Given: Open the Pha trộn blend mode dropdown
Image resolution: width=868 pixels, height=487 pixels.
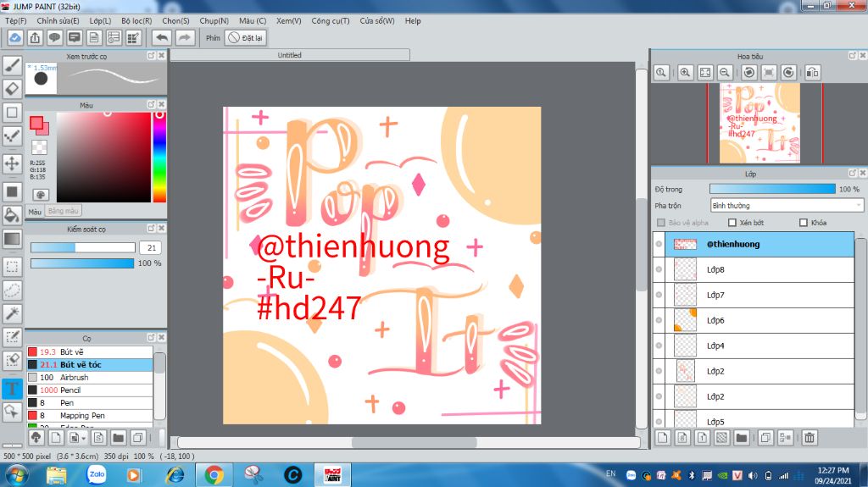Looking at the screenshot, I should [786, 205].
